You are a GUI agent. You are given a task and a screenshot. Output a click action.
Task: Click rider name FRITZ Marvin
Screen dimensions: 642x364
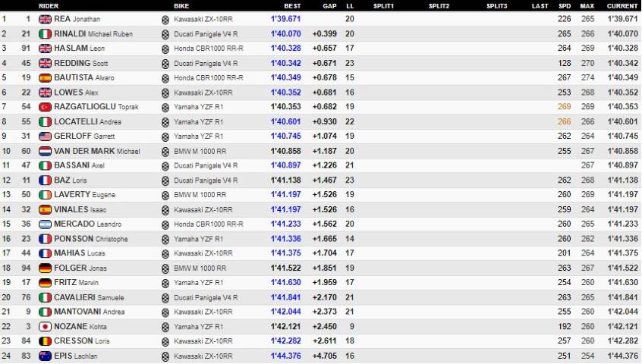click(76, 283)
